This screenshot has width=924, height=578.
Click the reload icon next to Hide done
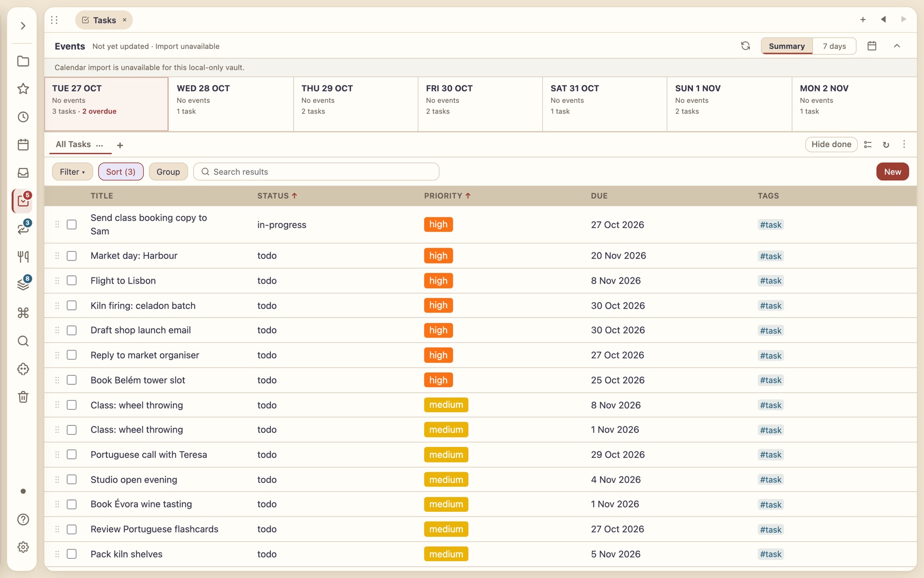[x=886, y=145]
